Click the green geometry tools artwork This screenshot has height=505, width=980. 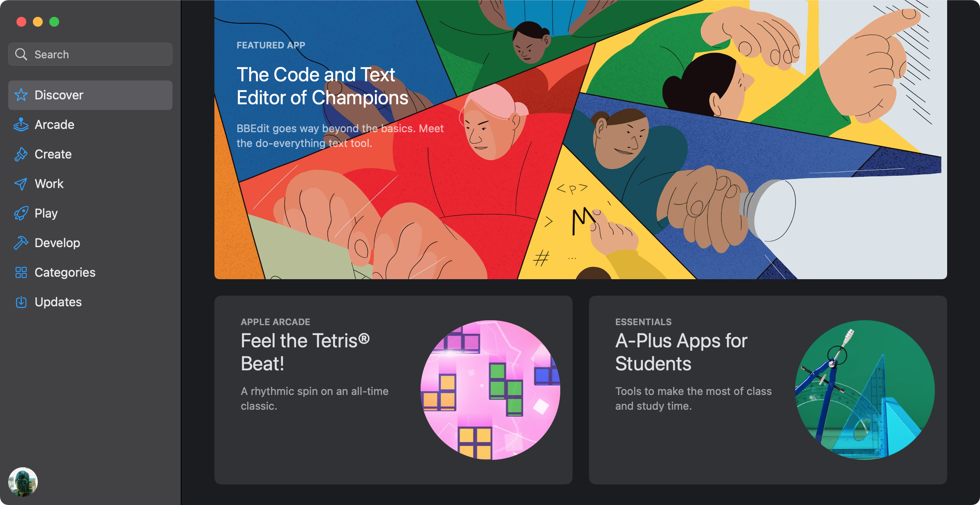click(x=865, y=390)
